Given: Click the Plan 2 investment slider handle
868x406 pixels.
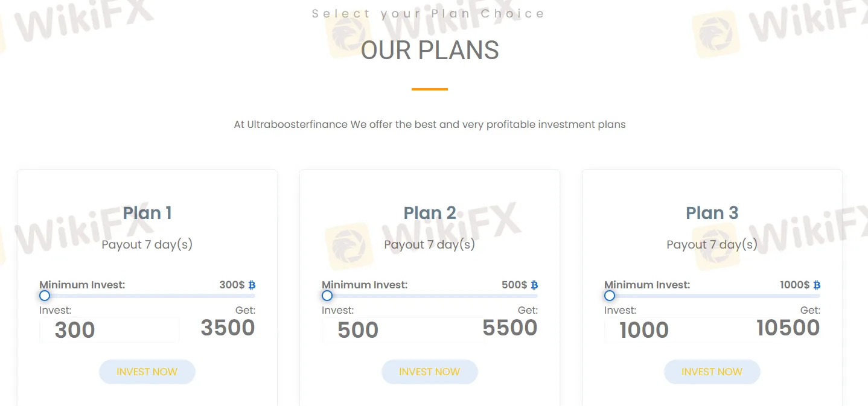Looking at the screenshot, I should click(x=327, y=296).
